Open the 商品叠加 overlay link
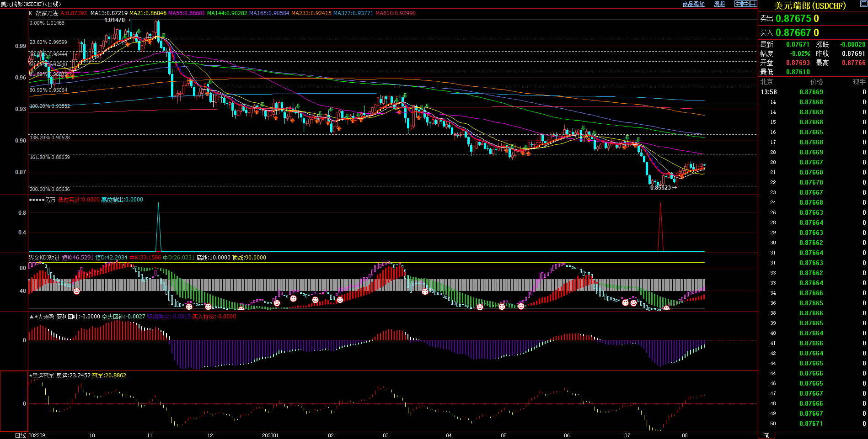 [x=693, y=4]
